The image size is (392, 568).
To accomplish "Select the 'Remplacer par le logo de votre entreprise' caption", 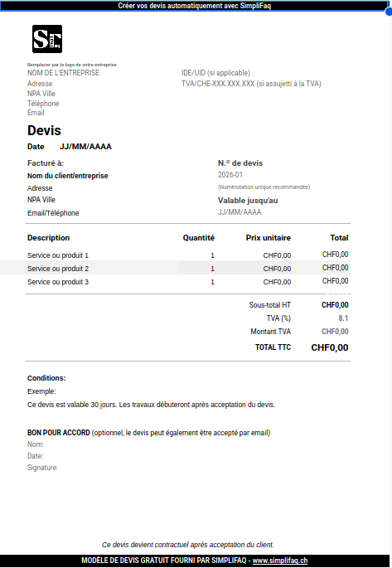I will 72,65.
